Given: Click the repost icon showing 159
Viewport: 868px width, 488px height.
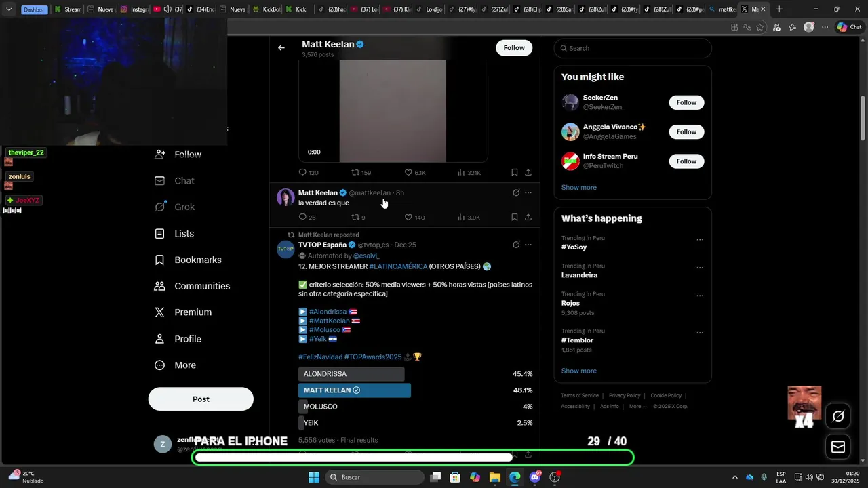Looking at the screenshot, I should 355,173.
